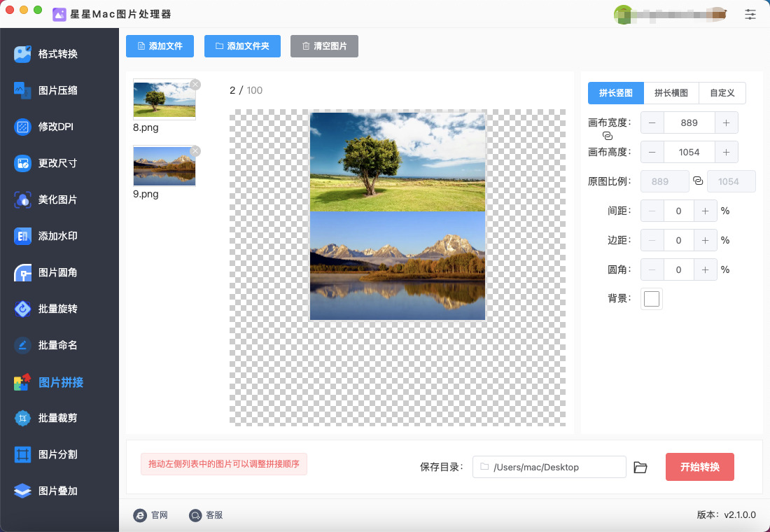This screenshot has height=532, width=770.
Task: Browse save directory folder icon
Action: click(640, 467)
